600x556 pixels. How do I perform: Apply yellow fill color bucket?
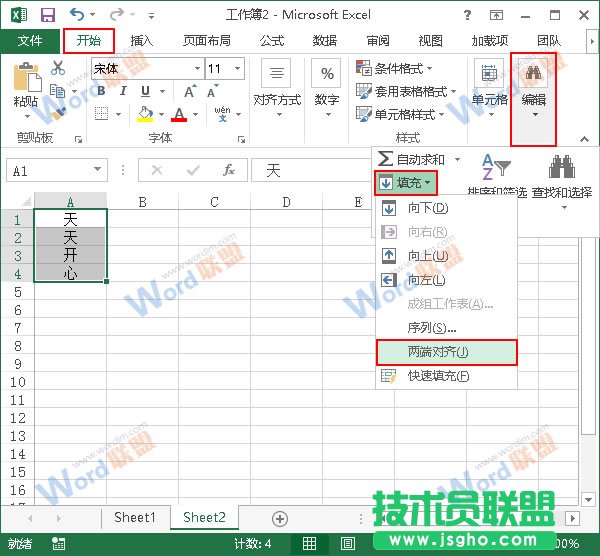[x=145, y=114]
